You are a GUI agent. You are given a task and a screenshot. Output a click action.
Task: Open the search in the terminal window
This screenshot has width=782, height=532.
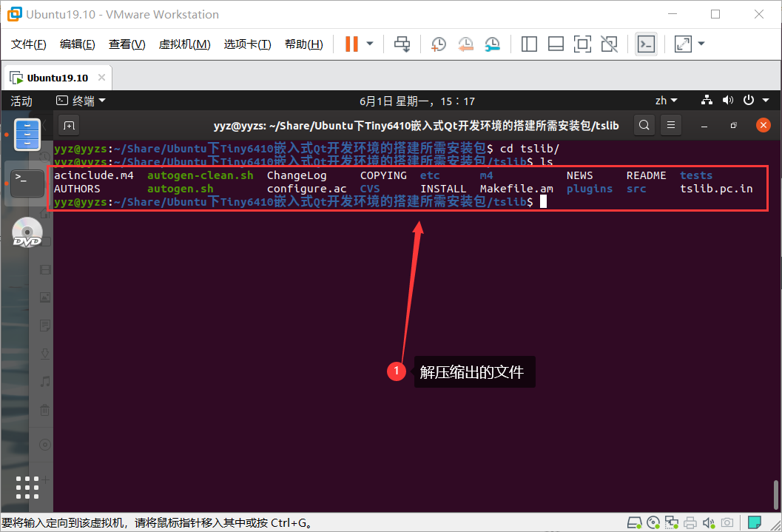(644, 125)
